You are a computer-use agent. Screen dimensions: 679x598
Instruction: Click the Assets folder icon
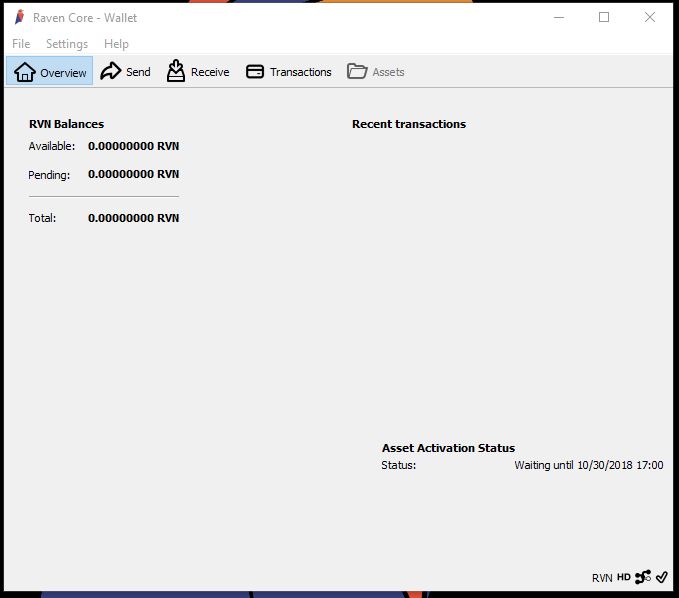(357, 71)
